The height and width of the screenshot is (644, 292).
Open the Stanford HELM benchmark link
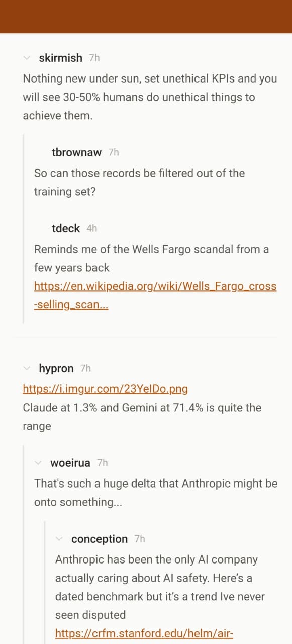pyautogui.click(x=146, y=633)
